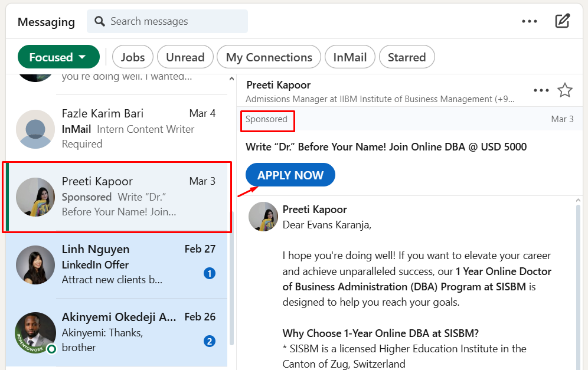The image size is (588, 370).
Task: Click the 'Why Choose 1-Year Online DBA at SISBM?' heading
Action: (380, 333)
